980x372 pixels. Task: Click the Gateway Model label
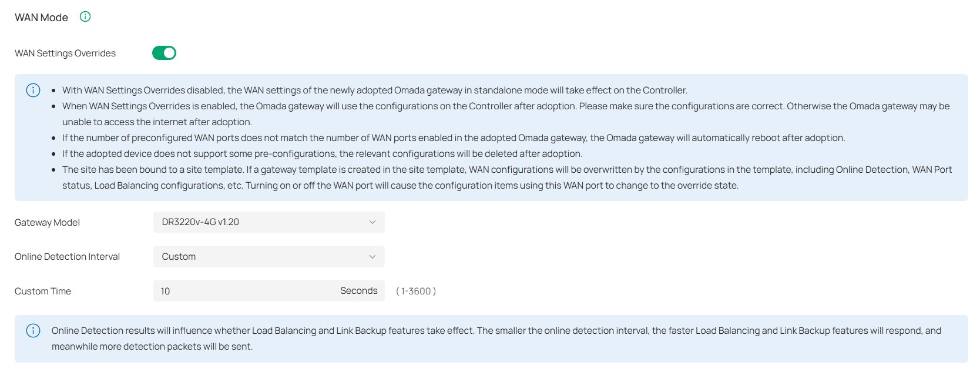point(47,222)
